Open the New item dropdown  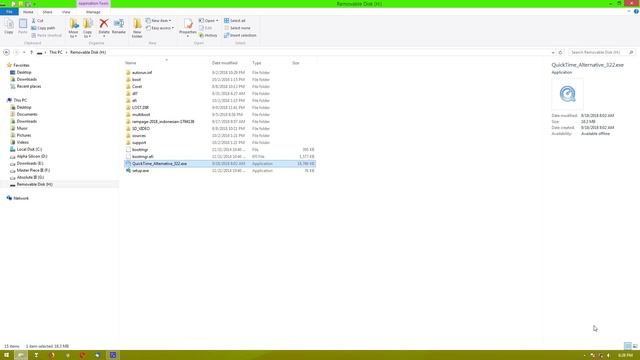(x=159, y=20)
